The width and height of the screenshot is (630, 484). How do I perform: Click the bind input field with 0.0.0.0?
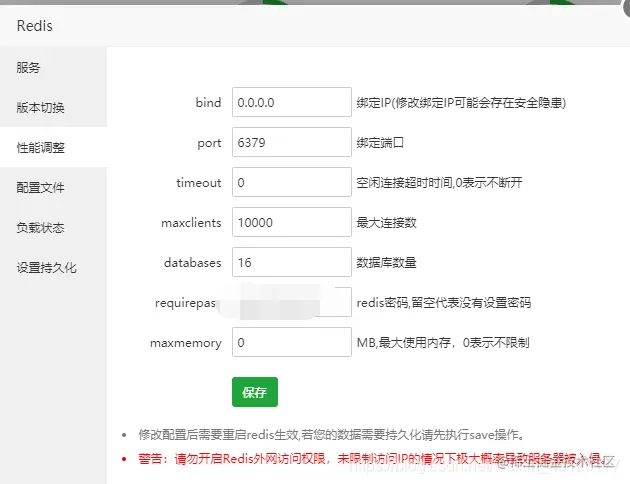pyautogui.click(x=292, y=102)
